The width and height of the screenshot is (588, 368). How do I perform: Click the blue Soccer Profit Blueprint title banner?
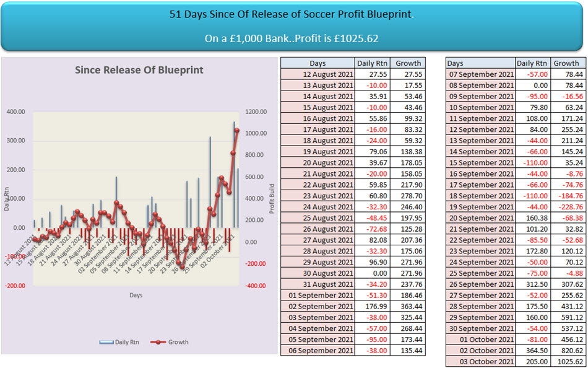[293, 26]
